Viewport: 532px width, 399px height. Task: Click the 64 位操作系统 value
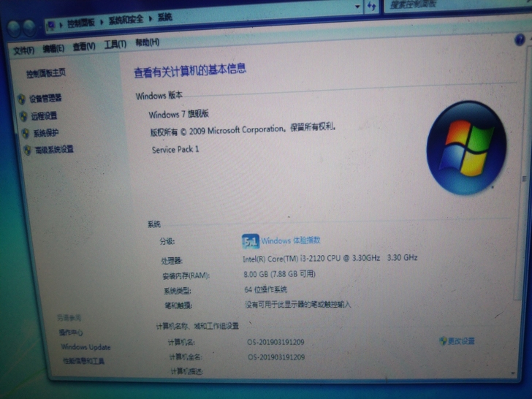pos(266,289)
